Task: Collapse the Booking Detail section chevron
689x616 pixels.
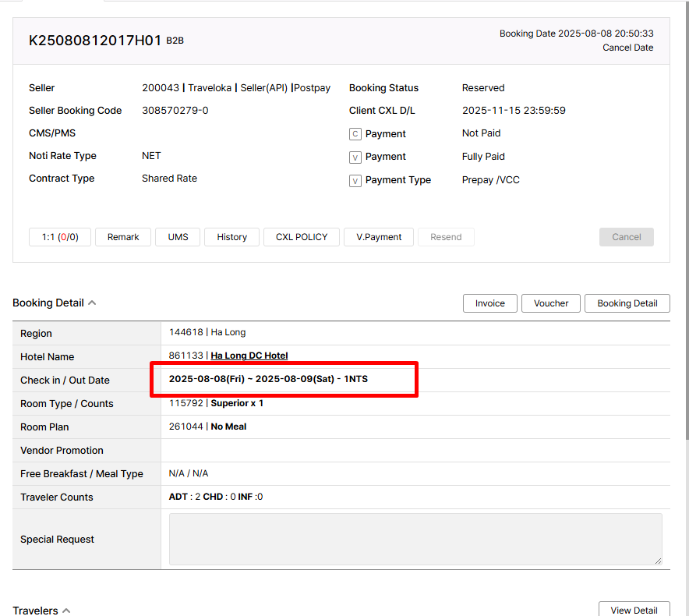Action: (92, 303)
